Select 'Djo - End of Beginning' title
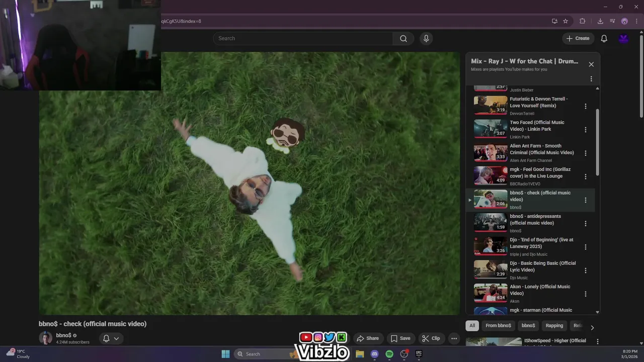This screenshot has height=362, width=644. click(x=541, y=243)
